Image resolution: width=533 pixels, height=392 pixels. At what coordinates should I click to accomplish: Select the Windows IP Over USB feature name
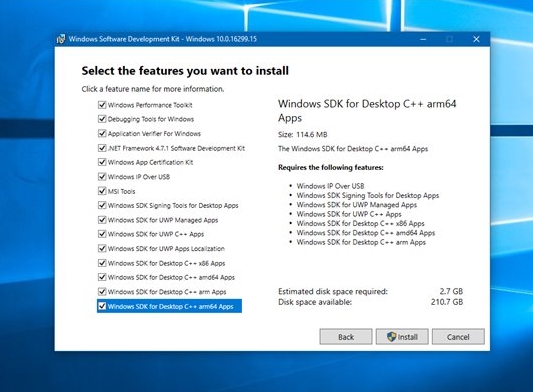pyautogui.click(x=139, y=177)
